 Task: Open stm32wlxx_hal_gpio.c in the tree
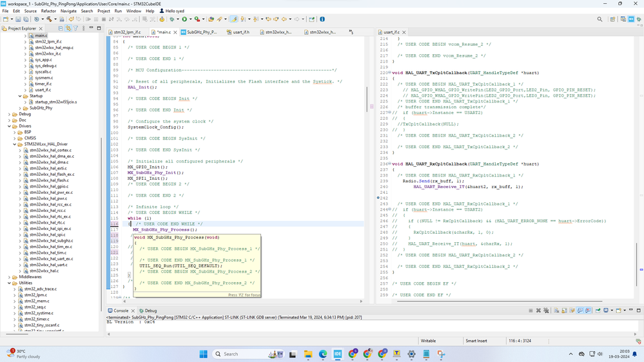48,186
